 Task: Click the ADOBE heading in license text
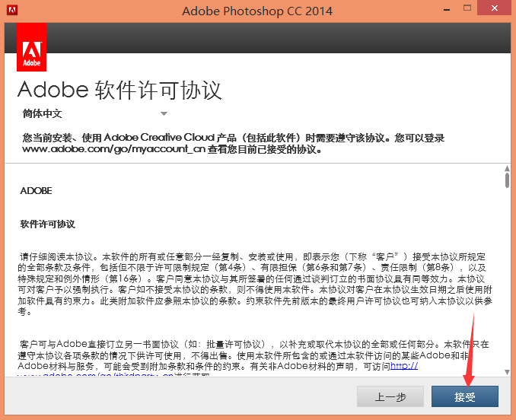[36, 191]
